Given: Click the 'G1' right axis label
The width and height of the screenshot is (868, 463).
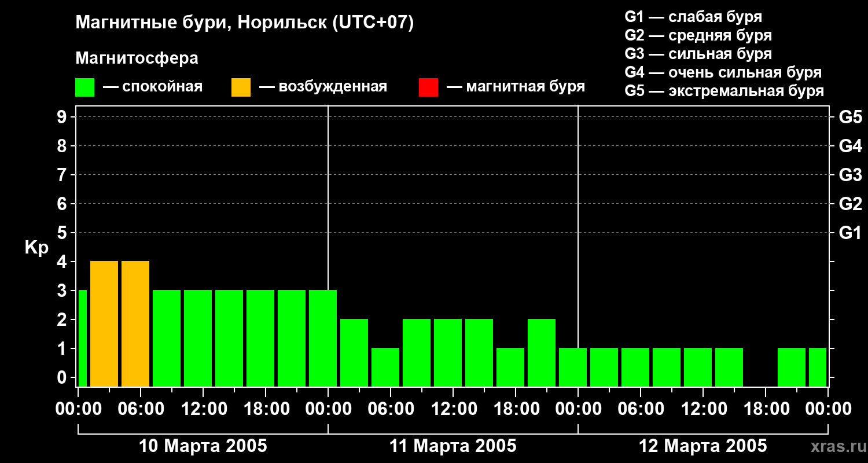Looking at the screenshot, I should [x=850, y=233].
